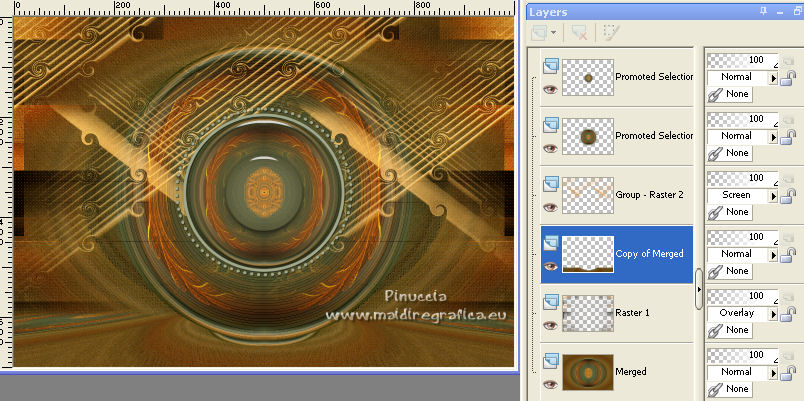Click layer type icon of second Promoted Selection
Image resolution: width=804 pixels, height=401 pixels.
coord(550,124)
